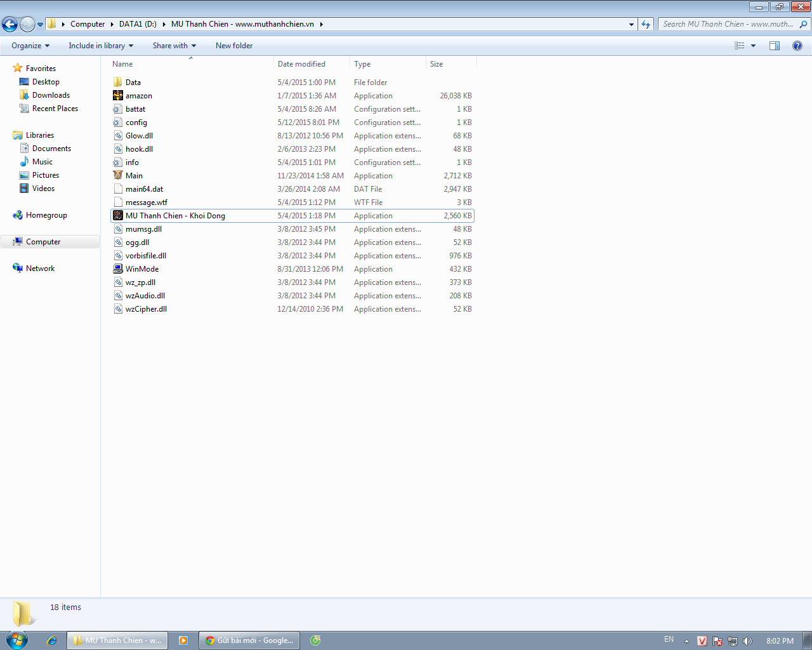
Task: Open the view options dropdown arrow
Action: click(754, 46)
